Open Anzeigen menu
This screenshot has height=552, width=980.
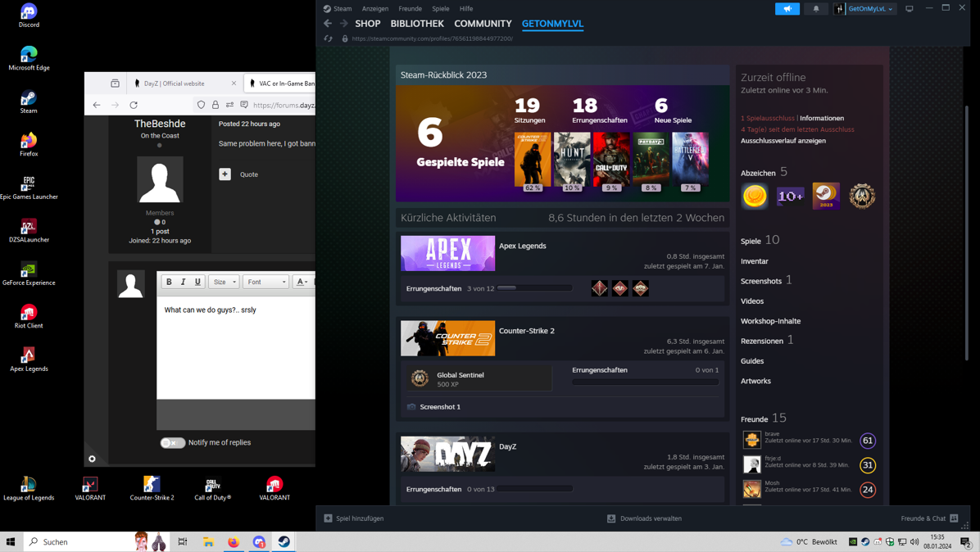pyautogui.click(x=375, y=9)
